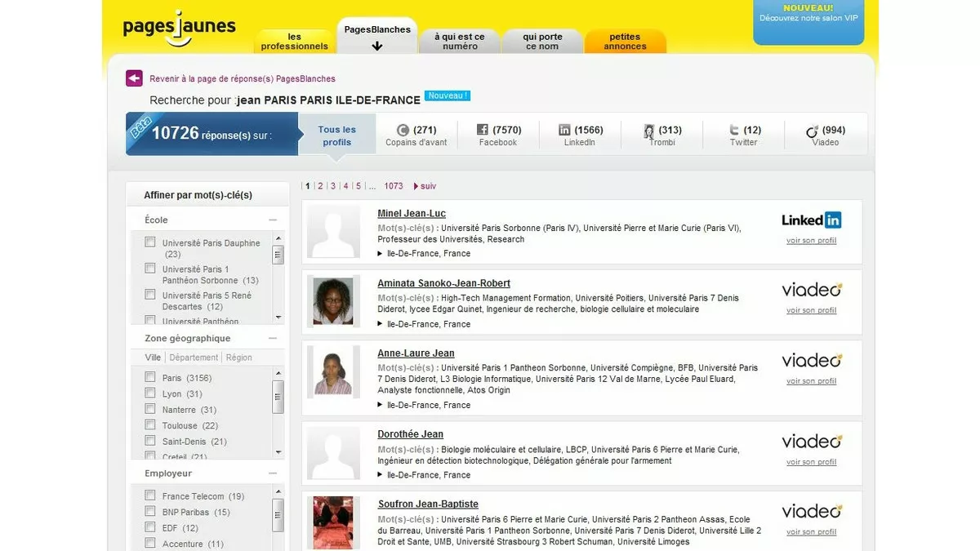Image resolution: width=980 pixels, height=551 pixels.
Task: Select the Copains d'avant icon
Action: [403, 130]
